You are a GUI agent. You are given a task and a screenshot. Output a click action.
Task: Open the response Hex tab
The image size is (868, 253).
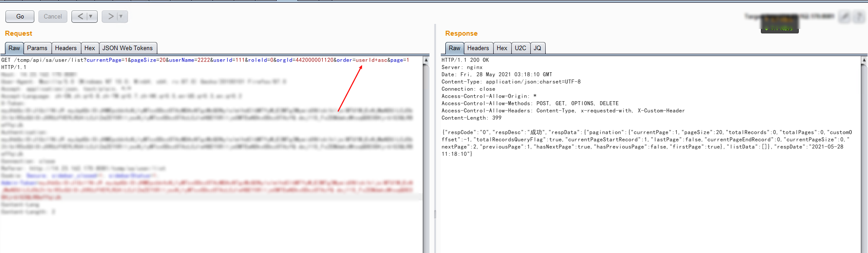point(502,48)
